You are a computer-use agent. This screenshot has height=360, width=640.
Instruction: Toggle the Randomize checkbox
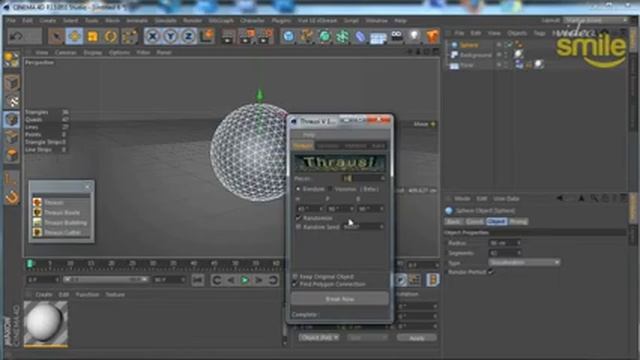click(298, 218)
